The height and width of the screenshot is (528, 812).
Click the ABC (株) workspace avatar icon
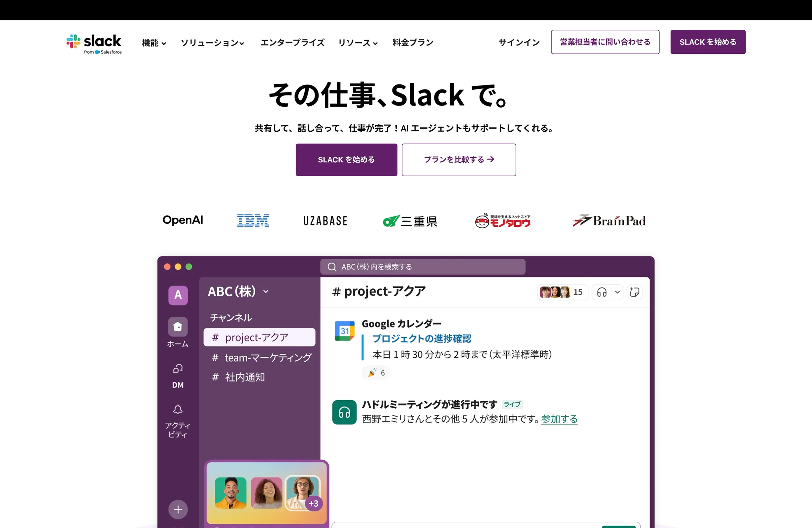tap(177, 295)
